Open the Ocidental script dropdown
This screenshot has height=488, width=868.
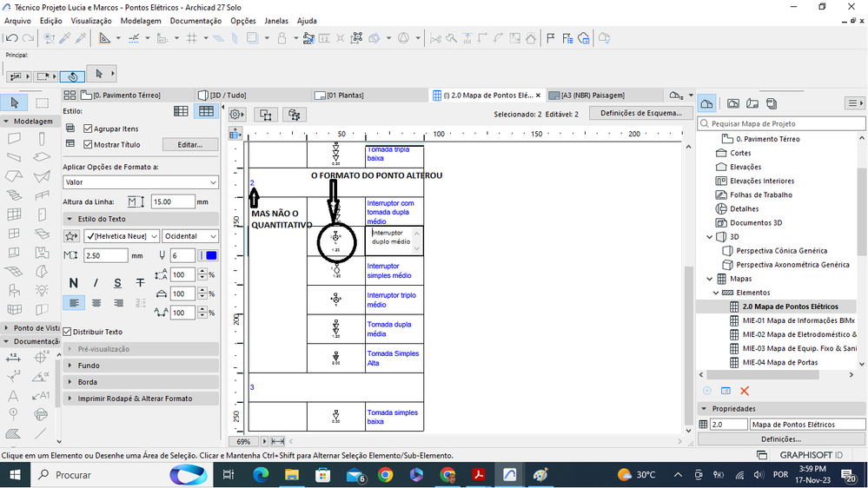[x=190, y=236]
